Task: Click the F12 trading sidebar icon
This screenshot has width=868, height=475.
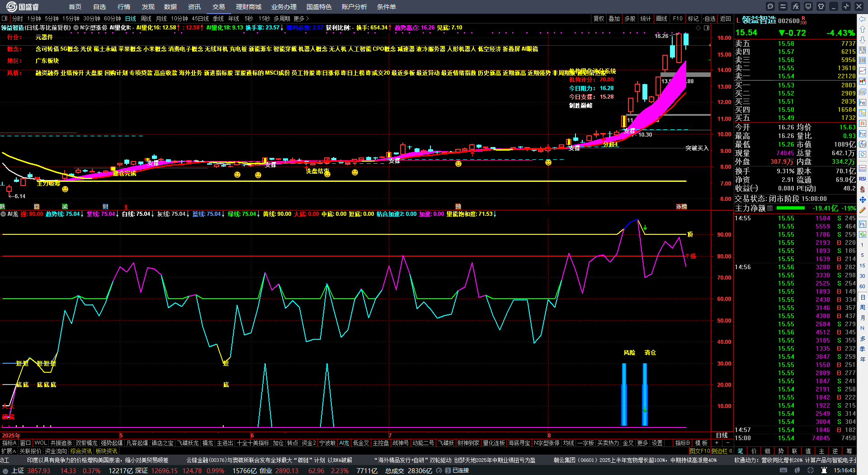Action: (863, 134)
